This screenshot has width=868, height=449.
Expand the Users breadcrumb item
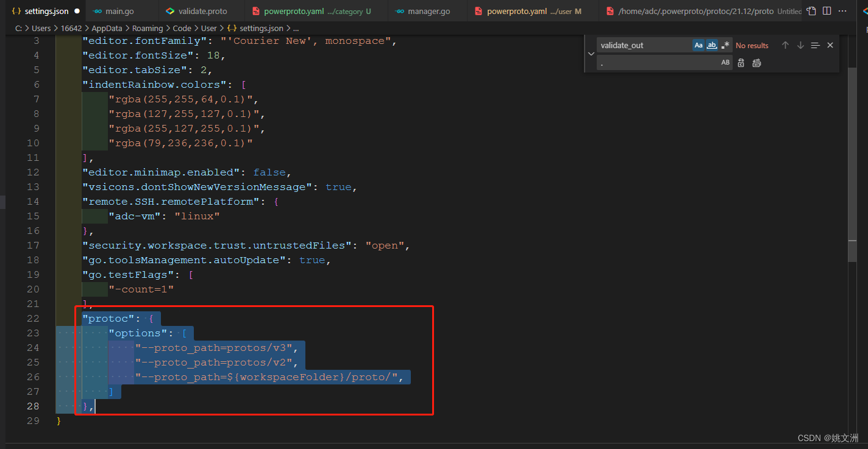pyautogui.click(x=41, y=27)
